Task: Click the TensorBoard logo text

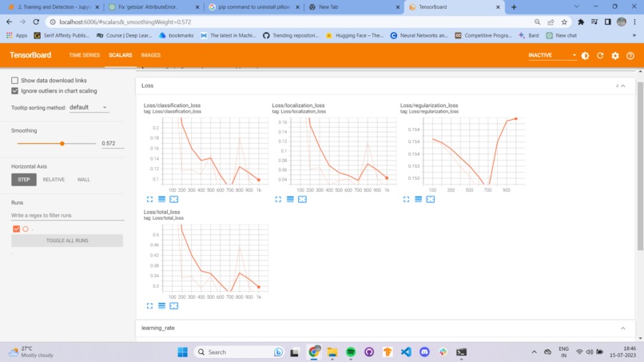Action: coord(30,55)
